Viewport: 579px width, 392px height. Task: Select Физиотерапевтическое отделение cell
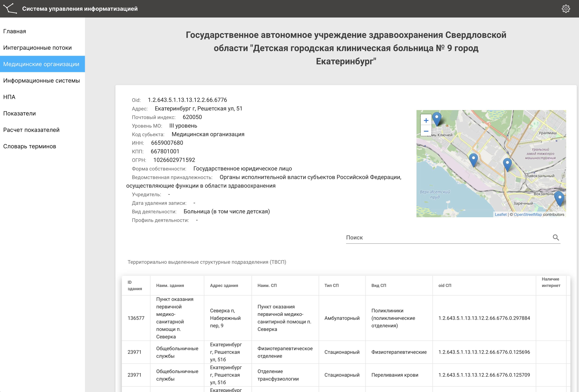285,352
